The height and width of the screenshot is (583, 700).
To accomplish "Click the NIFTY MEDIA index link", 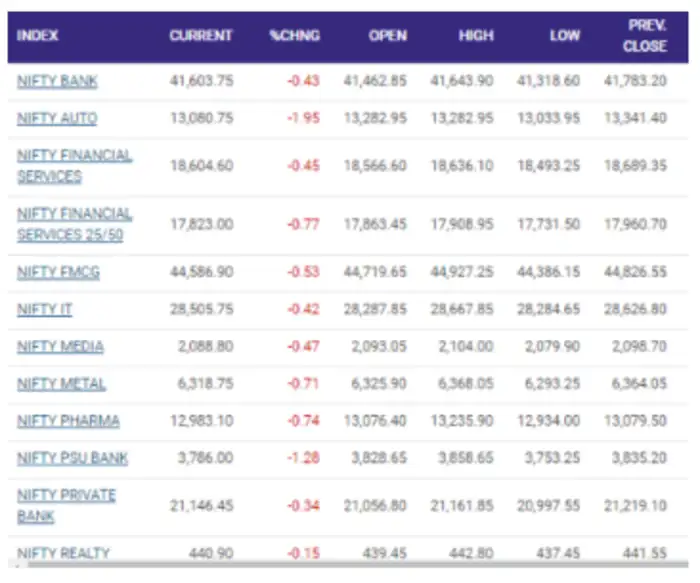I will pyautogui.click(x=60, y=347).
